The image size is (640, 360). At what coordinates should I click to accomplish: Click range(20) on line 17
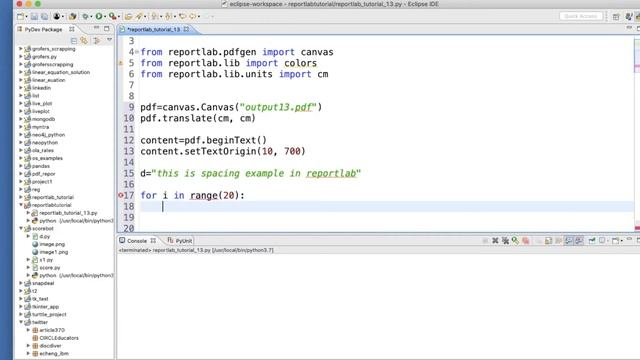click(x=214, y=196)
